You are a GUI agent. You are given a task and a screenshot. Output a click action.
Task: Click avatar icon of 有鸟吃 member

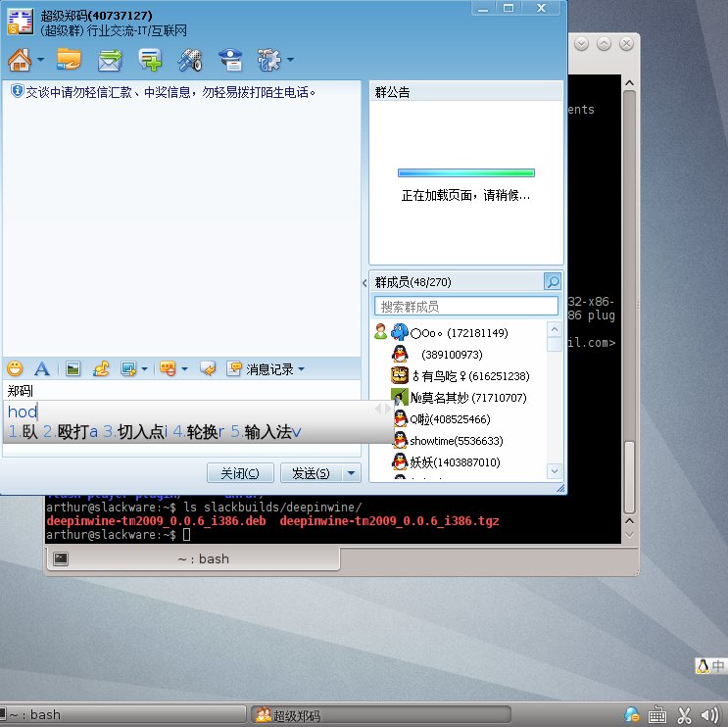click(x=400, y=375)
